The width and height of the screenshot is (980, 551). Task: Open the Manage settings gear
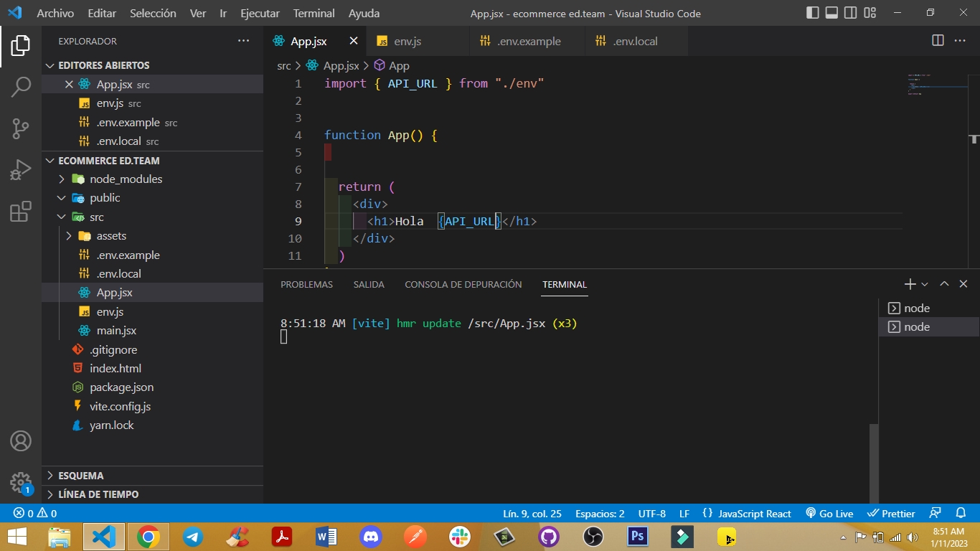pos(20,482)
